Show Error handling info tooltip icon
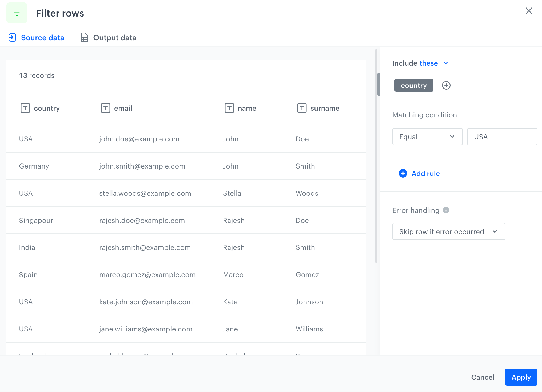 (x=446, y=210)
